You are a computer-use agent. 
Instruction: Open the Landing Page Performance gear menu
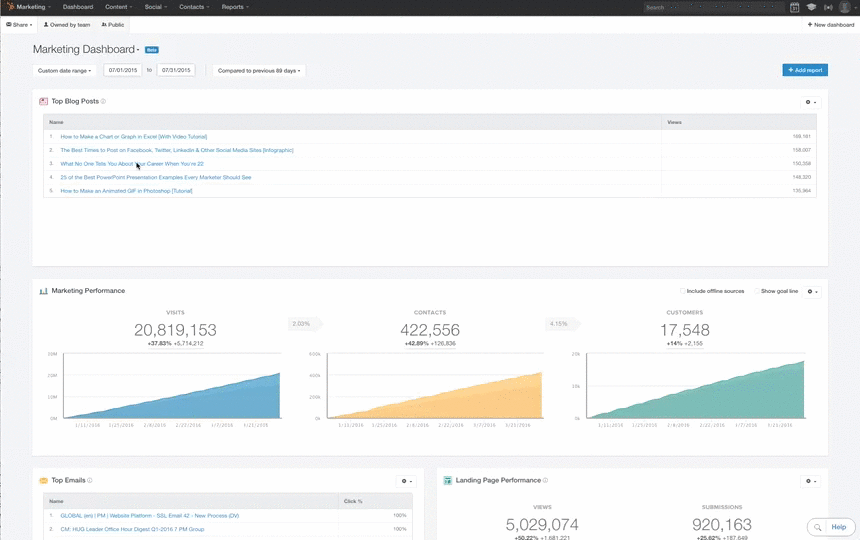811,481
